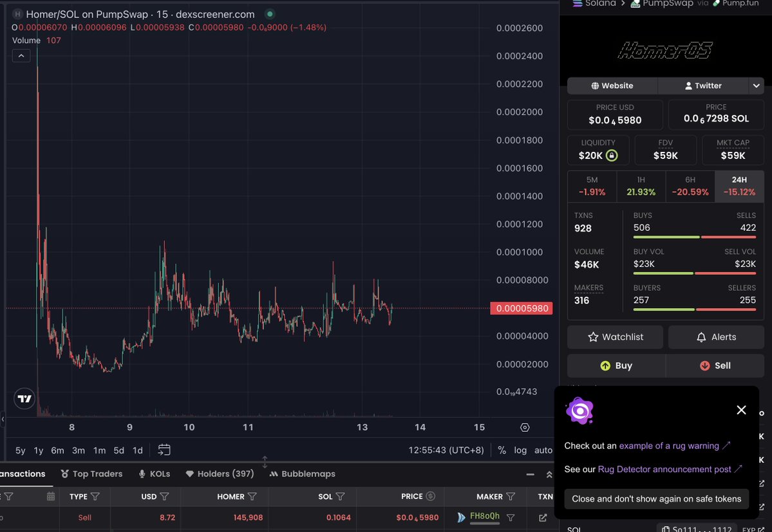Switch to the Transactions tab
Viewport: 772px width, 532px height.
pyautogui.click(x=22, y=474)
